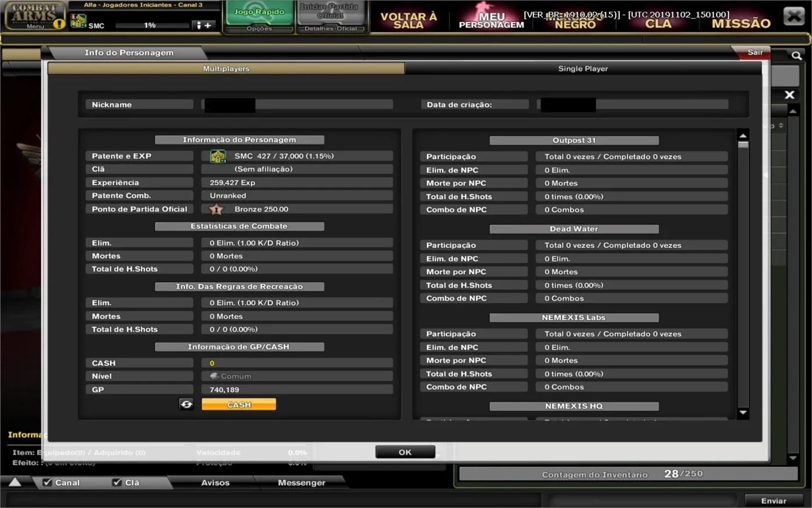Click the orange CASH button
Viewport: 812px width, 508px height.
(239, 405)
